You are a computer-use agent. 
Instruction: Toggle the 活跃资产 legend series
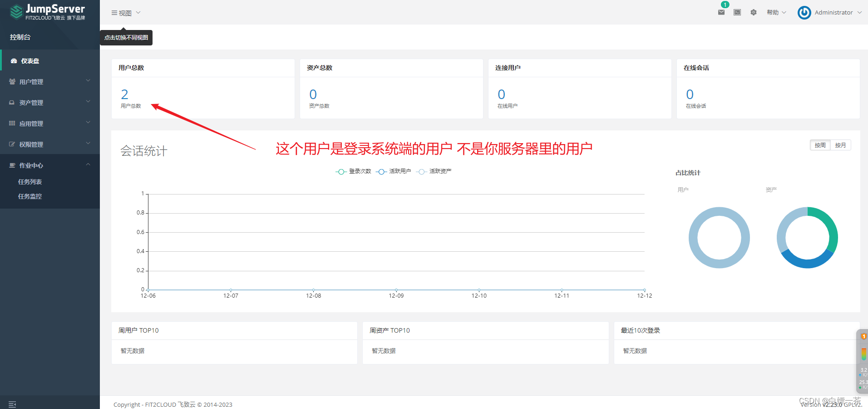434,171
